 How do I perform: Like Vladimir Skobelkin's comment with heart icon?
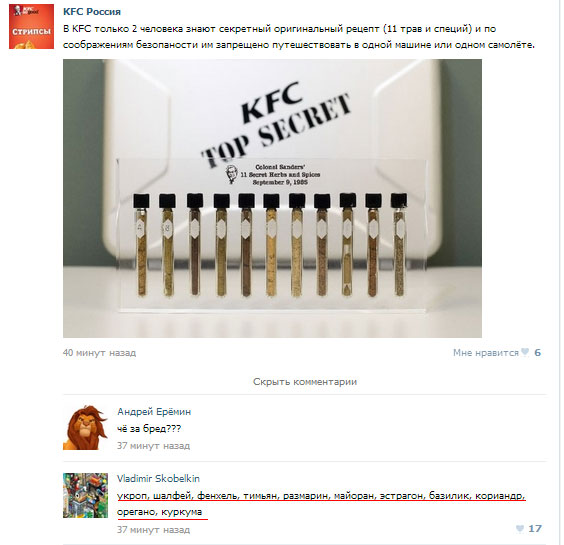click(520, 528)
